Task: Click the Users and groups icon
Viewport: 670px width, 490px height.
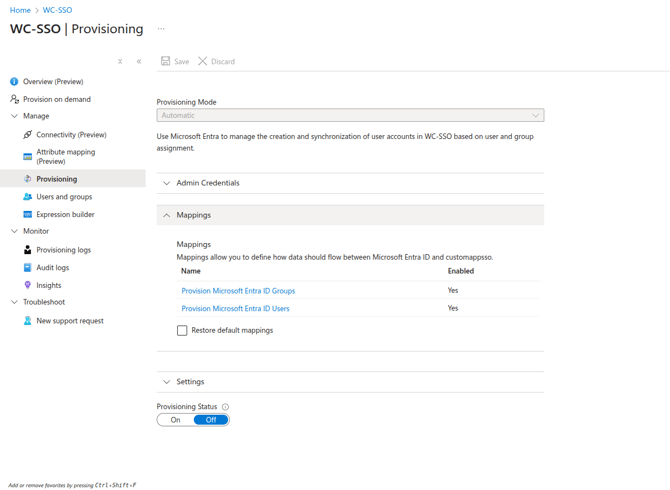Action: click(x=28, y=197)
